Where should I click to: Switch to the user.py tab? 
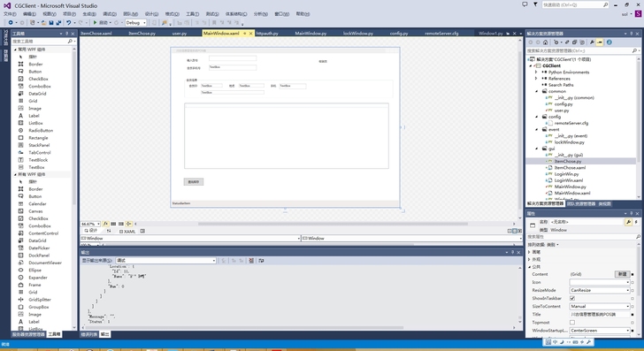click(x=180, y=34)
